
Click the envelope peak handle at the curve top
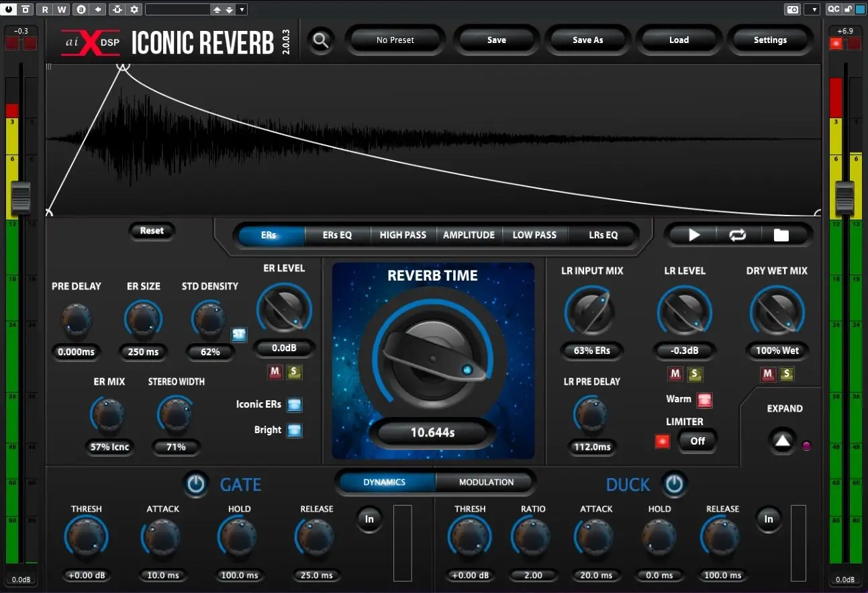pyautogui.click(x=123, y=66)
